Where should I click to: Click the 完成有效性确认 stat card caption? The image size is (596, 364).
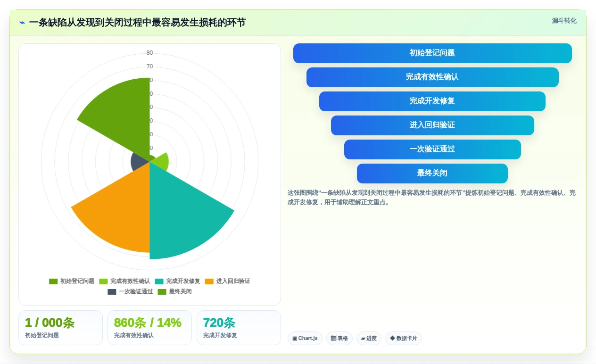click(x=134, y=336)
